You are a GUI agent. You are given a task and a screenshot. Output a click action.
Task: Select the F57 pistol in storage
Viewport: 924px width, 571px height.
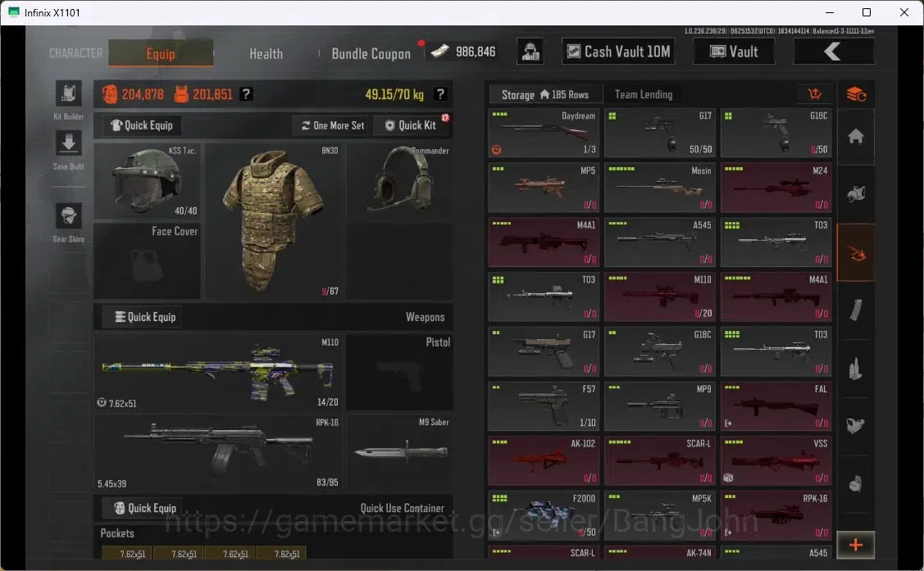click(x=544, y=406)
